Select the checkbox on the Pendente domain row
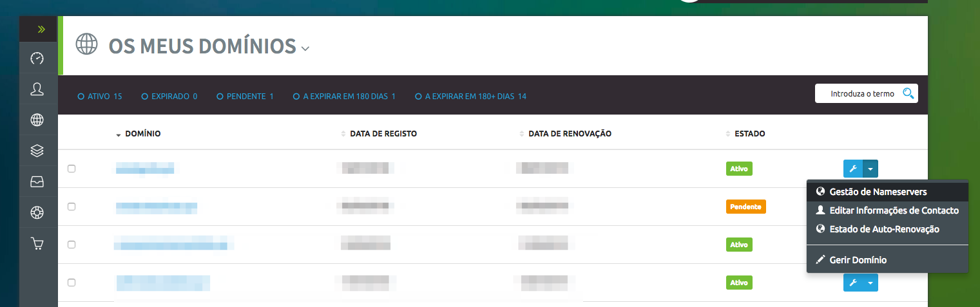 click(72, 207)
